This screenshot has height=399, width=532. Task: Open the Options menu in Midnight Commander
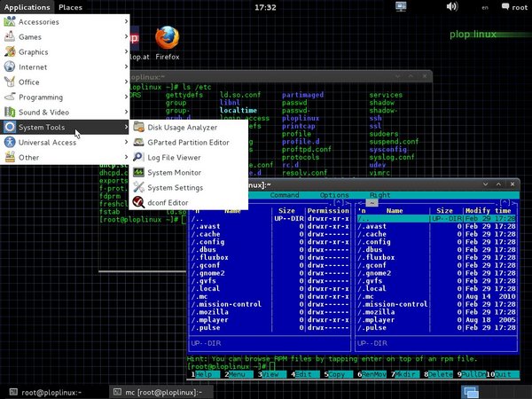334,194
